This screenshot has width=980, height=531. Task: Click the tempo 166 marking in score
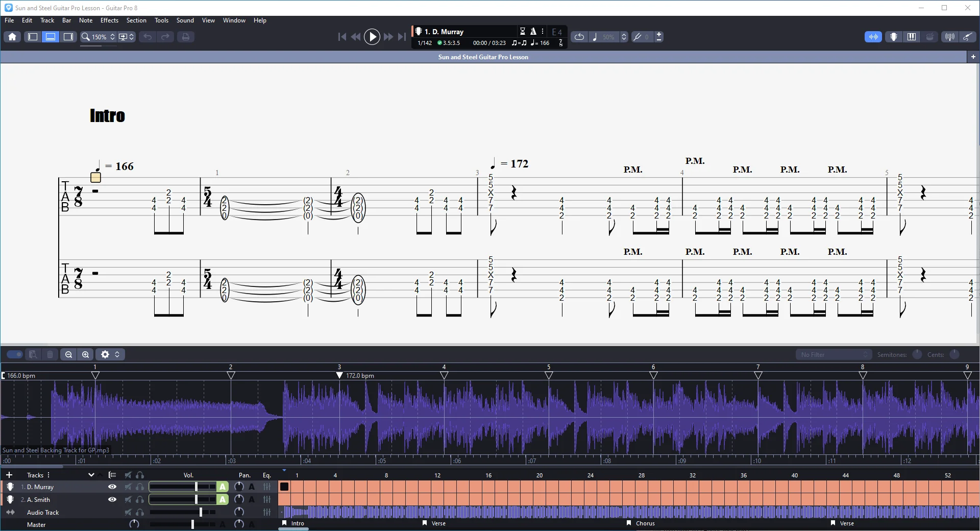coord(115,166)
